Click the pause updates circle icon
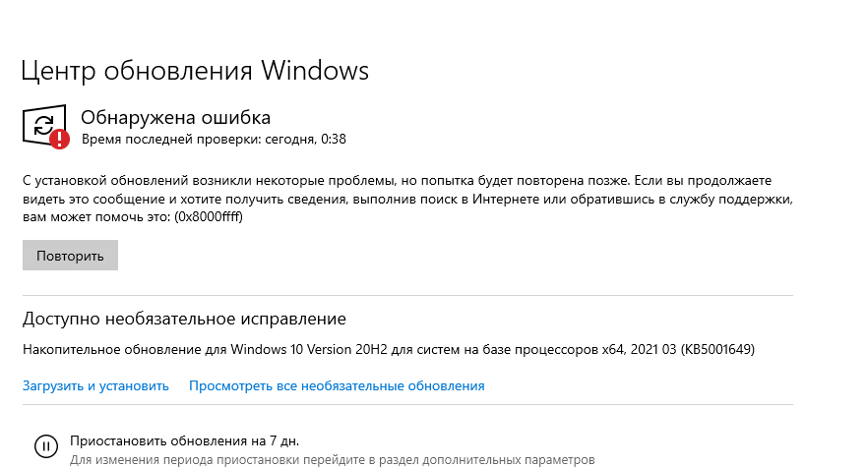Viewport: 868px width, 468px height. pos(44,445)
